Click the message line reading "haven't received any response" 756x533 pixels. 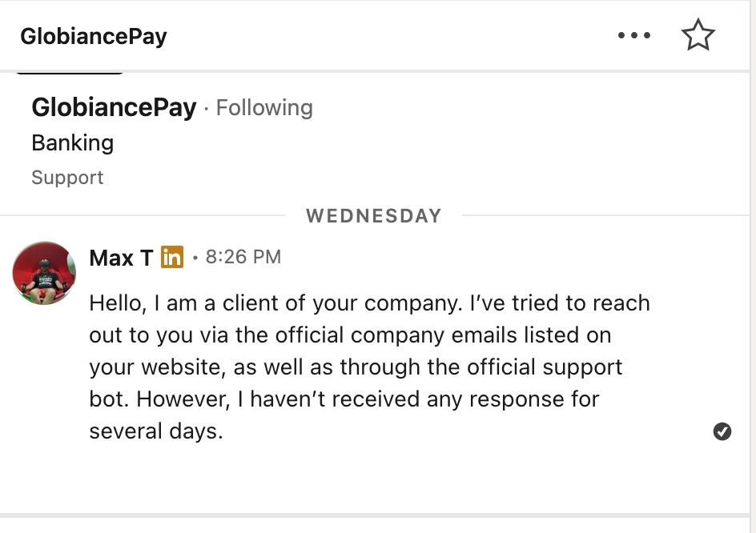click(x=344, y=399)
